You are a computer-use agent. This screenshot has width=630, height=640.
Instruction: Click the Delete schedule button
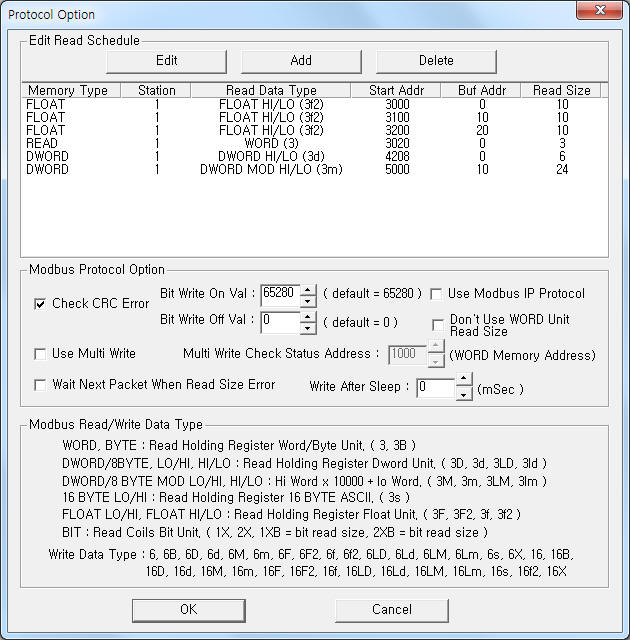(x=436, y=61)
